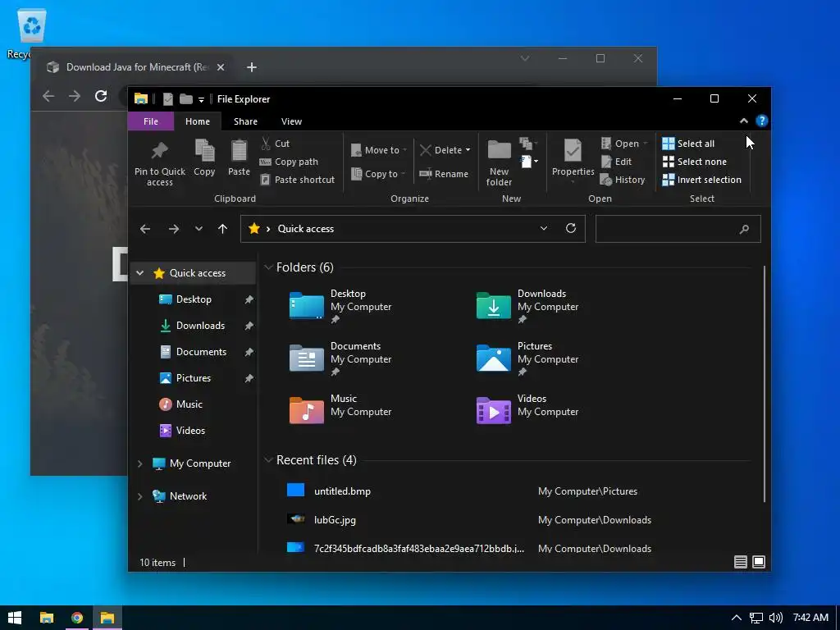Refresh the Quick access address bar
The width and height of the screenshot is (840, 630).
click(x=571, y=229)
